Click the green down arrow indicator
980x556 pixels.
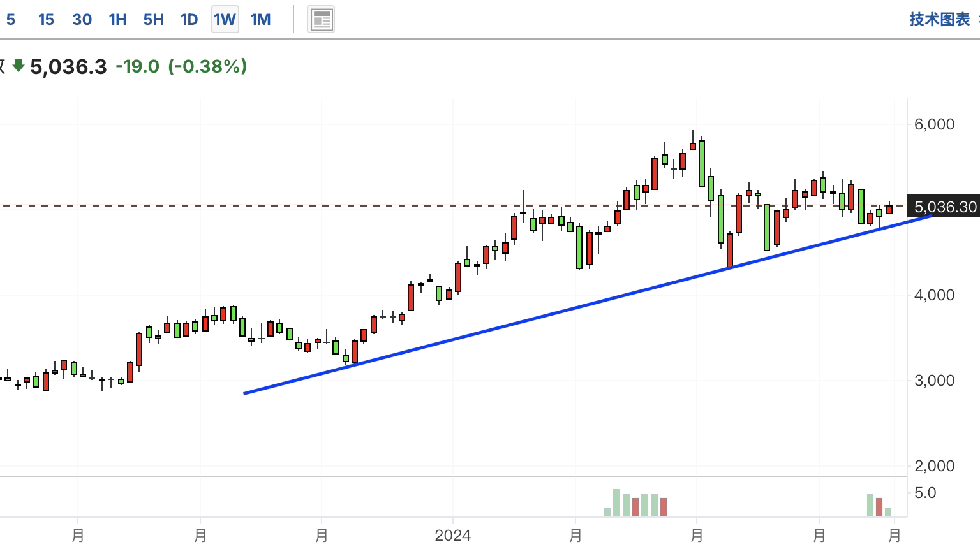click(19, 66)
